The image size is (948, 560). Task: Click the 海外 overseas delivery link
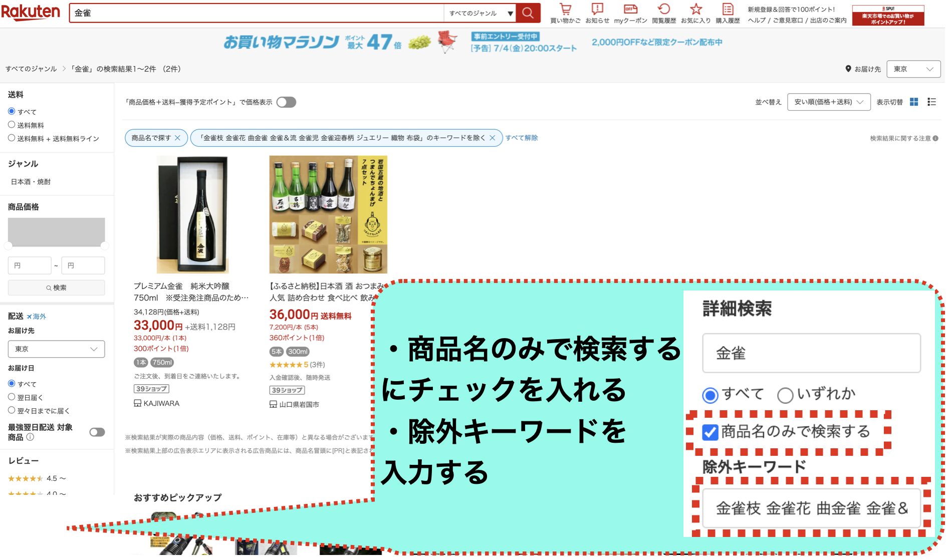(x=37, y=317)
